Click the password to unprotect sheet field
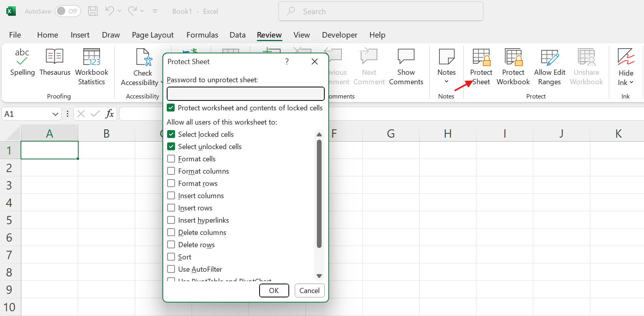This screenshot has height=316, width=644. tap(245, 94)
